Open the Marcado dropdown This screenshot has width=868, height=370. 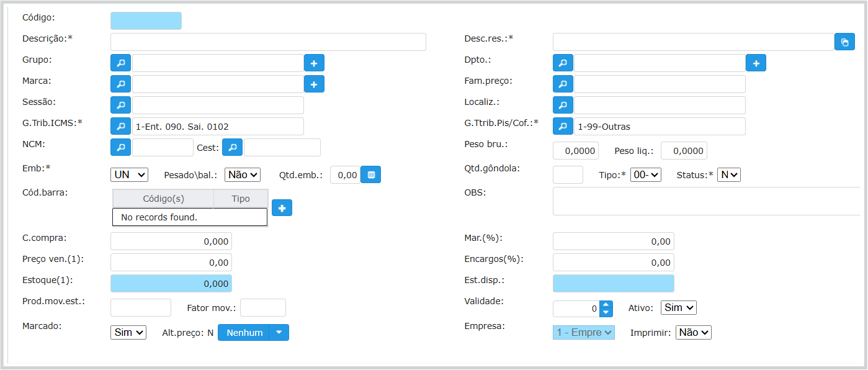coord(128,332)
